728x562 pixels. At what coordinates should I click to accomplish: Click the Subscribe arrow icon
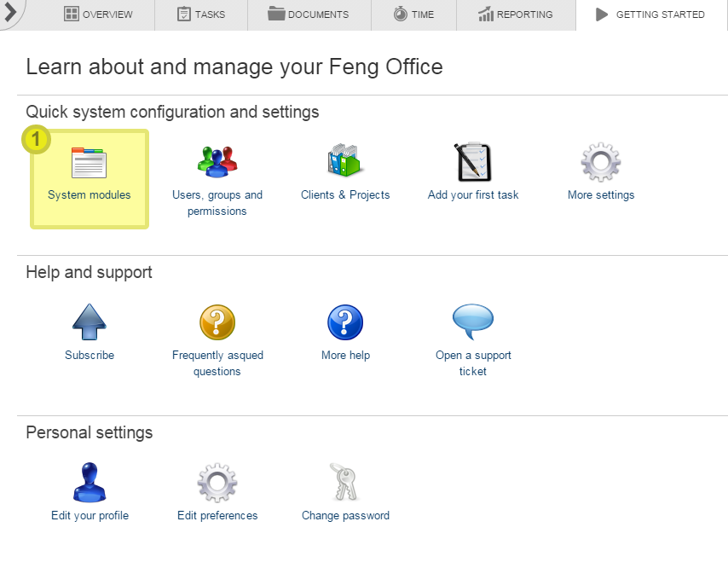click(90, 322)
